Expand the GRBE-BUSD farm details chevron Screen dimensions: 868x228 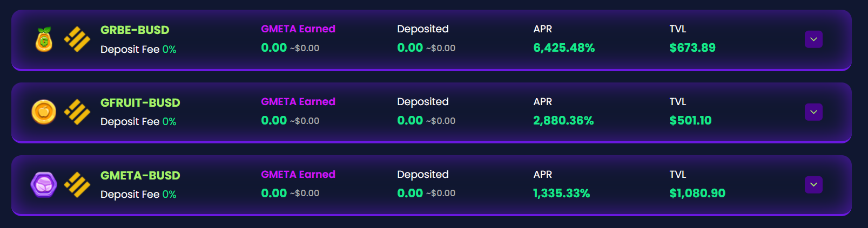[813, 39]
